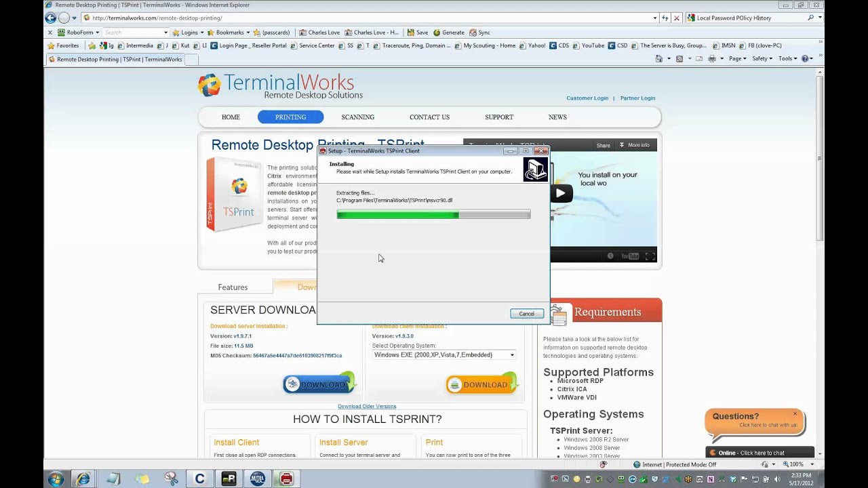868x488 pixels.
Task: Open the RoboForm Logins dropdown
Action: click(188, 33)
